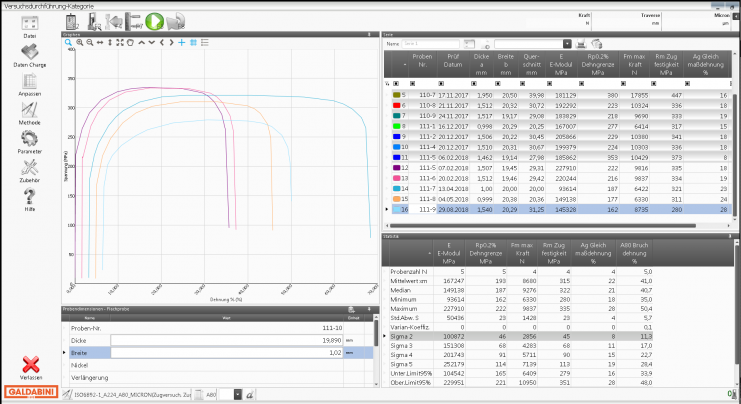Select the Sigma 2 statistics row
Viewport: 741px width, 404px height.
click(x=405, y=337)
